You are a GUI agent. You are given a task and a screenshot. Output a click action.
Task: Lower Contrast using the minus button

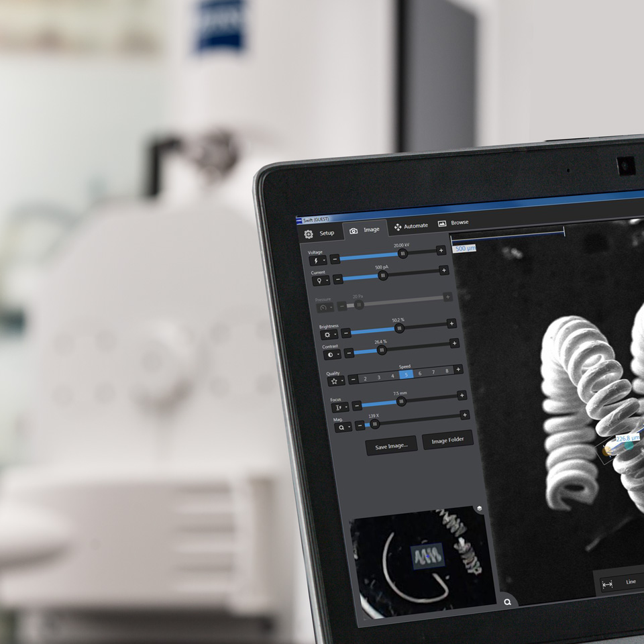349,353
